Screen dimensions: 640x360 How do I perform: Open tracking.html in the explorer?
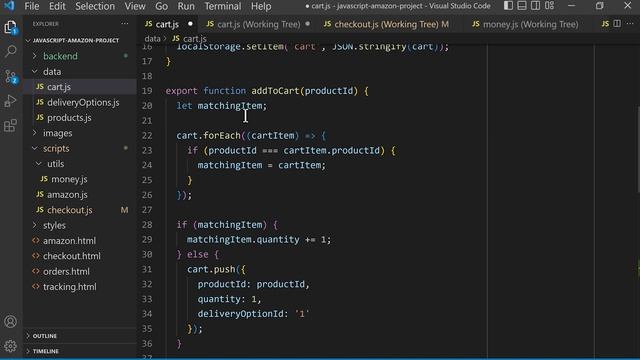(80, 287)
